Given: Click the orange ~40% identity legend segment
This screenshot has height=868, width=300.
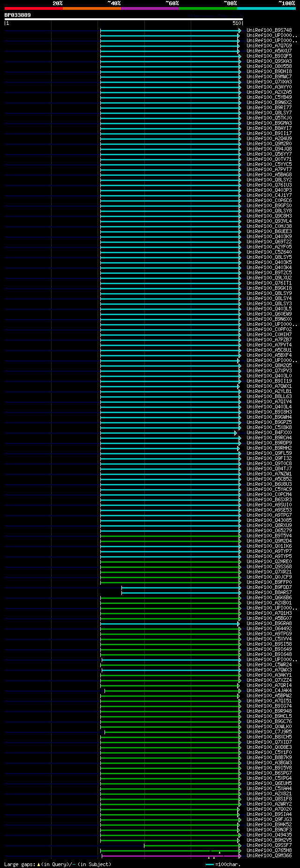Looking at the screenshot, I should (x=92, y=8).
